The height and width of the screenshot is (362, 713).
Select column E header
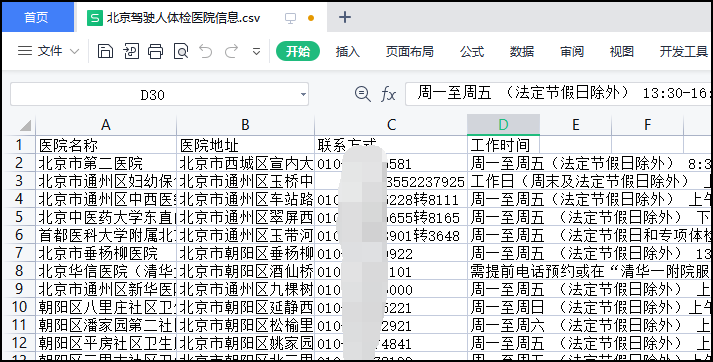pyautogui.click(x=575, y=125)
